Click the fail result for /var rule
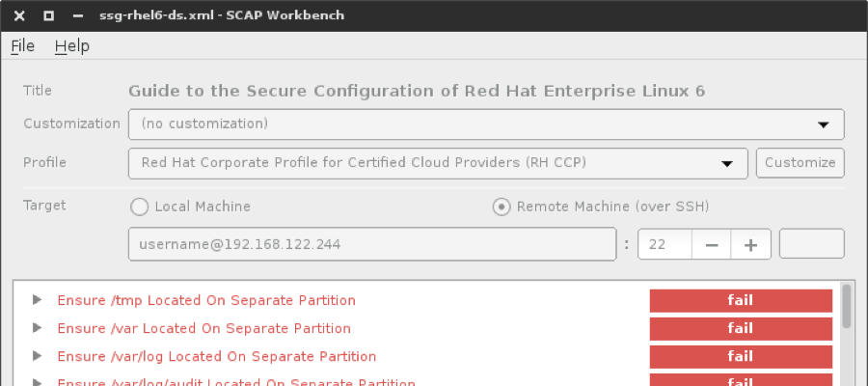The image size is (868, 386). [741, 328]
